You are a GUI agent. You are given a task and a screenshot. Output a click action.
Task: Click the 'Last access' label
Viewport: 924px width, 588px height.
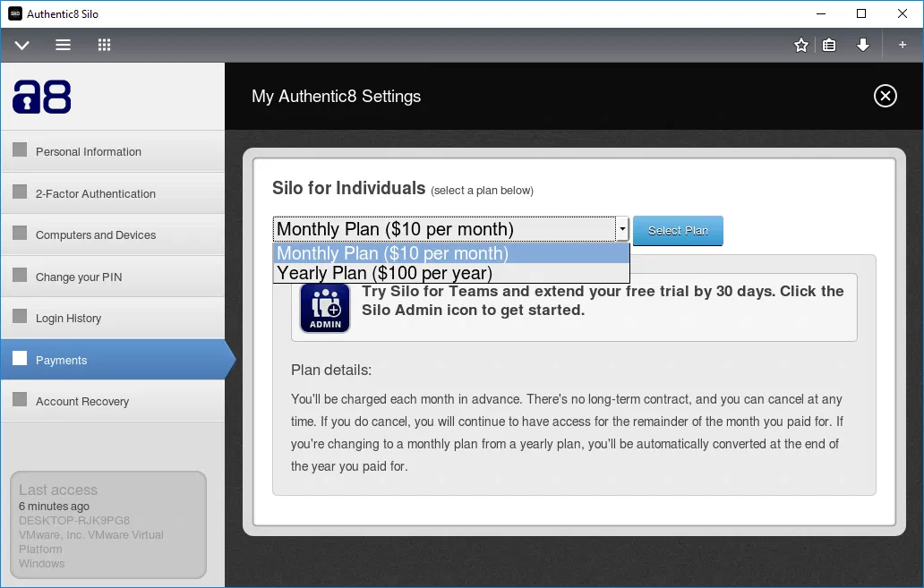[57, 490]
